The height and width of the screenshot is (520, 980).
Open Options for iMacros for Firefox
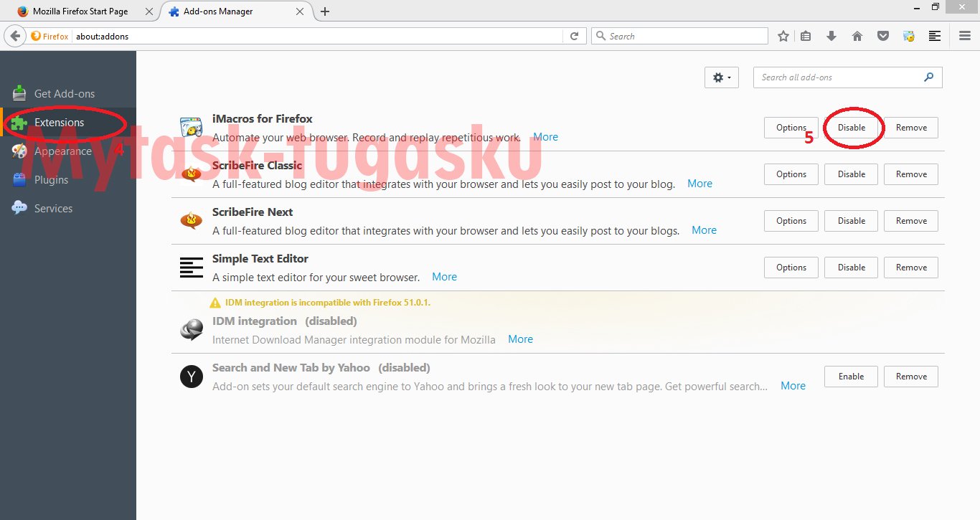pos(791,128)
